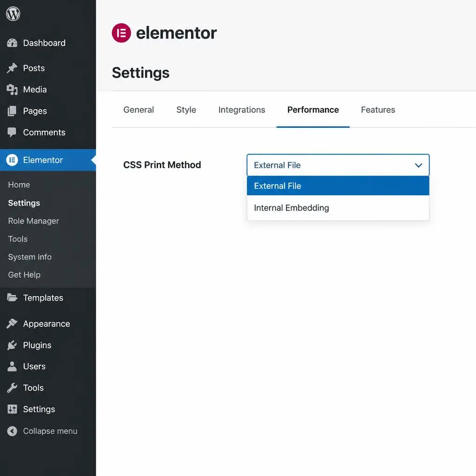Click the red Elementor logo in header
476x476 pixels.
click(x=121, y=33)
